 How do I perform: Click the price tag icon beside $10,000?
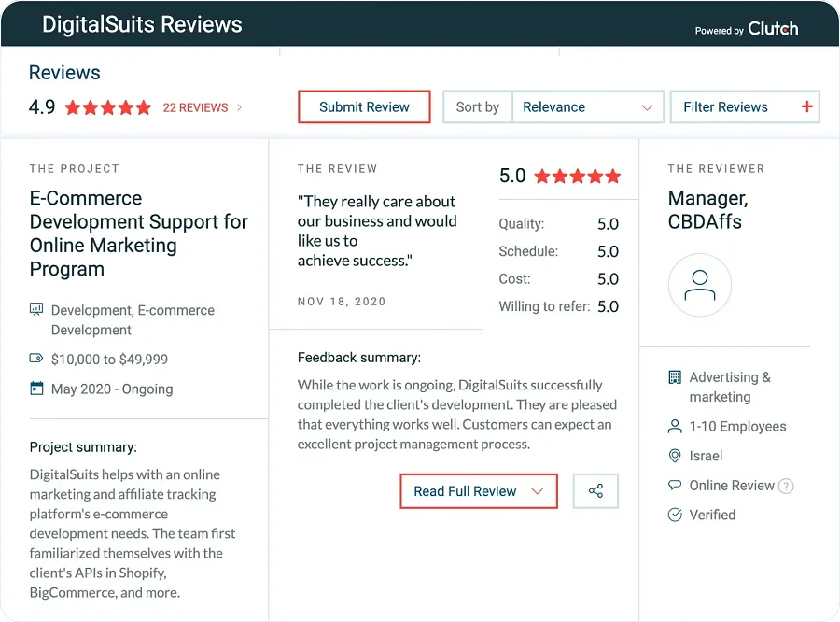click(x=35, y=359)
